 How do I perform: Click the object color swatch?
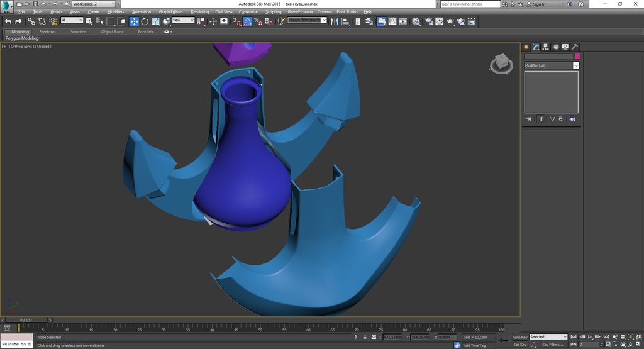point(577,56)
